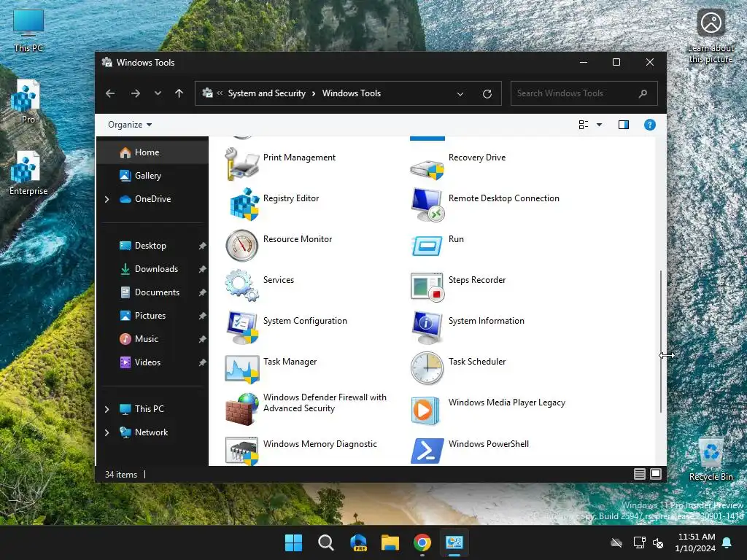The width and height of the screenshot is (747, 560).
Task: Select Home in navigation pane
Action: coord(153,152)
